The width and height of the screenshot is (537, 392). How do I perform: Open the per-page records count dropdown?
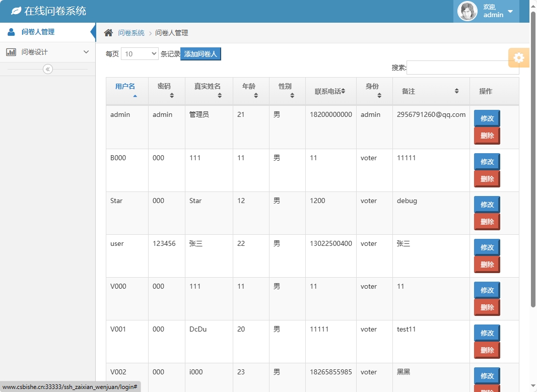pyautogui.click(x=140, y=53)
